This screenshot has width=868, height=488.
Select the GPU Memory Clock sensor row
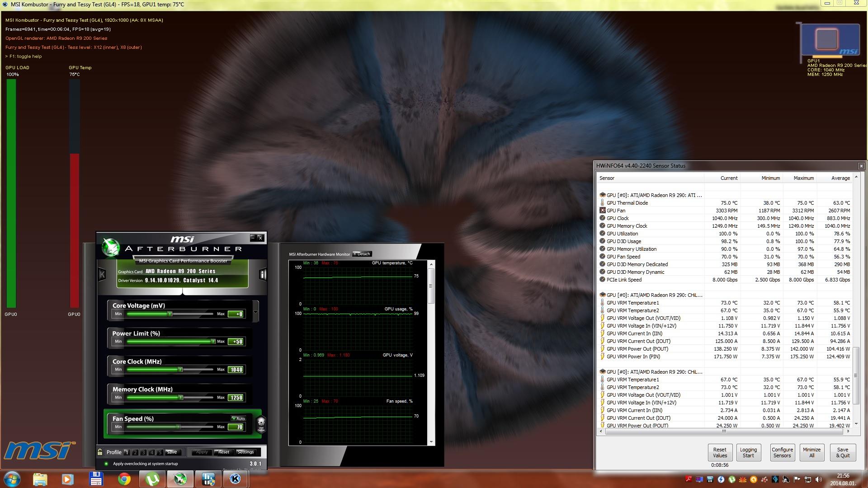725,226
